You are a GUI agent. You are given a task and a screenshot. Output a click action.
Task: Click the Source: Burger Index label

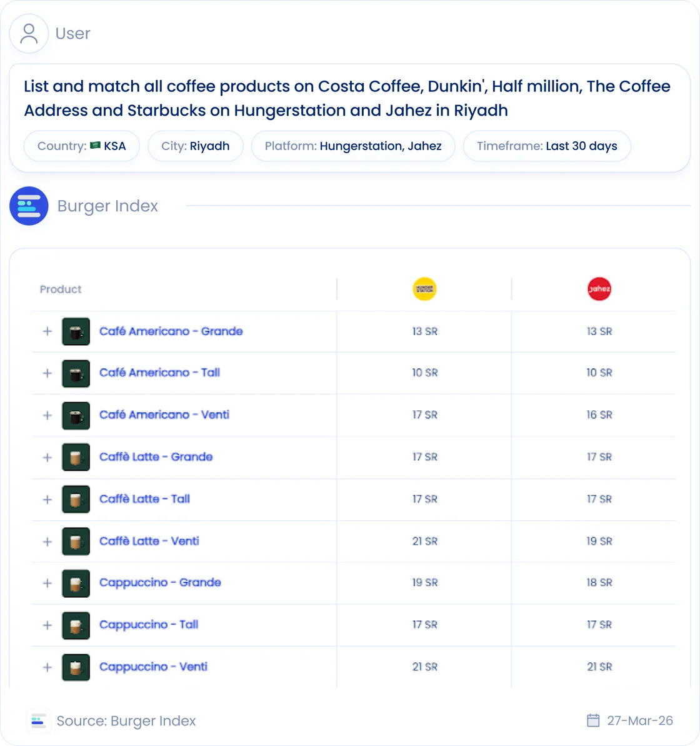pyautogui.click(x=126, y=721)
